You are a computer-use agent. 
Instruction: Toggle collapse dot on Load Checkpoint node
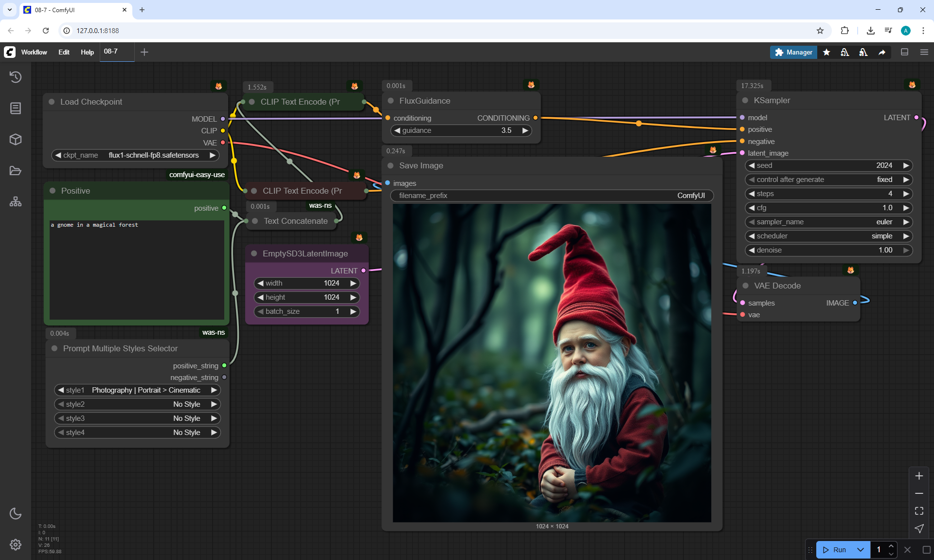point(52,102)
